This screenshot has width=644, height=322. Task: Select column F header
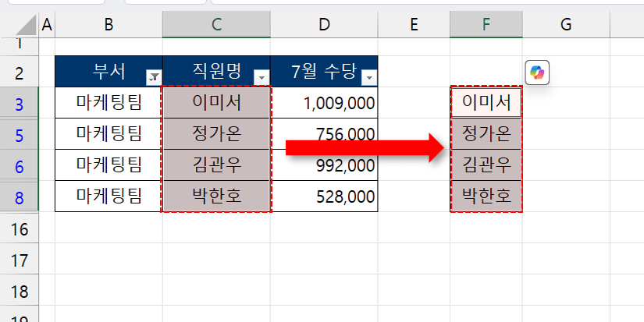486,25
